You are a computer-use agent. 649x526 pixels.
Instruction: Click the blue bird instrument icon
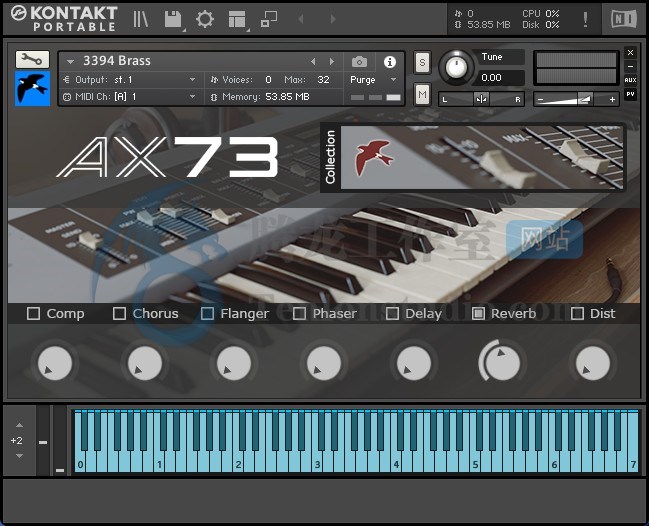32,89
